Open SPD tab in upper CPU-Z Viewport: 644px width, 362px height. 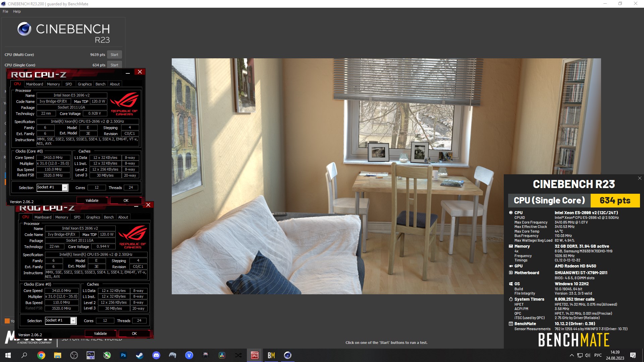(69, 84)
